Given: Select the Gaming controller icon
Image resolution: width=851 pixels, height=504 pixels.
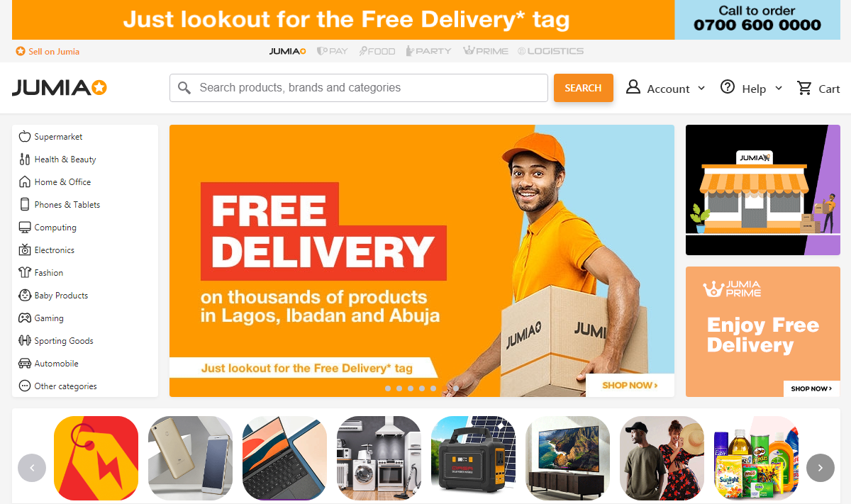Looking at the screenshot, I should coord(25,318).
